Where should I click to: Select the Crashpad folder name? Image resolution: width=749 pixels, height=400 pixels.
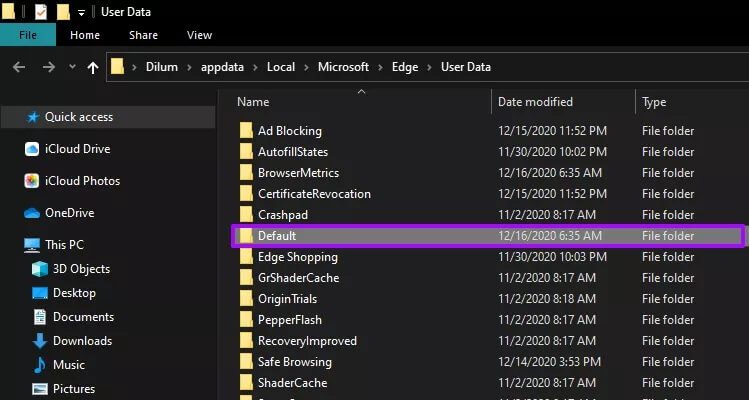click(x=283, y=215)
